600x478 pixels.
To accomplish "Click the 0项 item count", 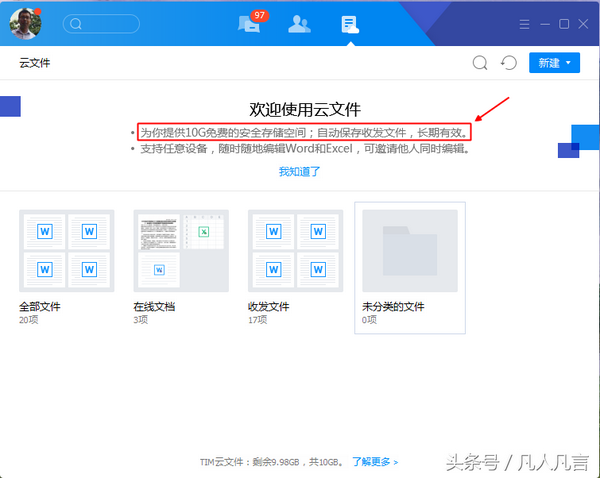I will click(x=369, y=320).
